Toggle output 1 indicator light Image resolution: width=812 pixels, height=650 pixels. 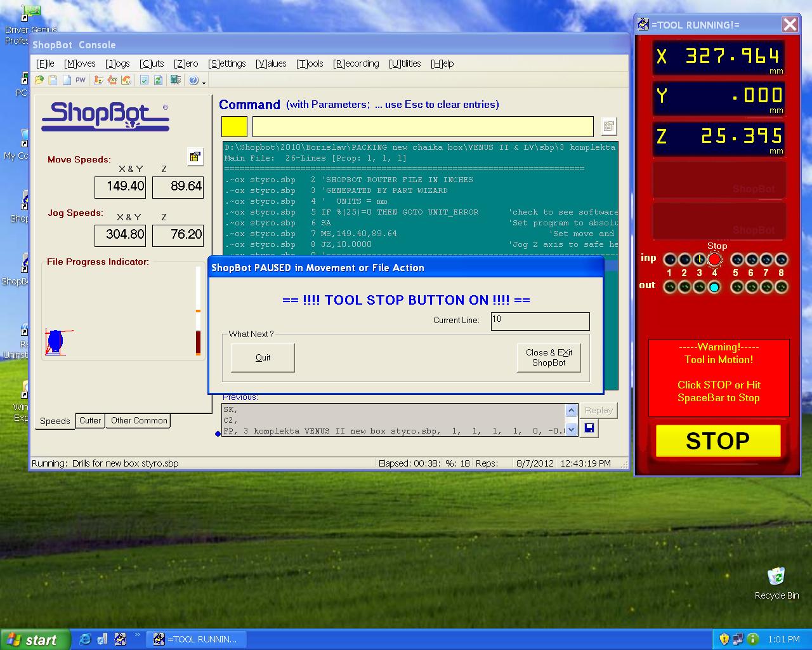click(669, 287)
